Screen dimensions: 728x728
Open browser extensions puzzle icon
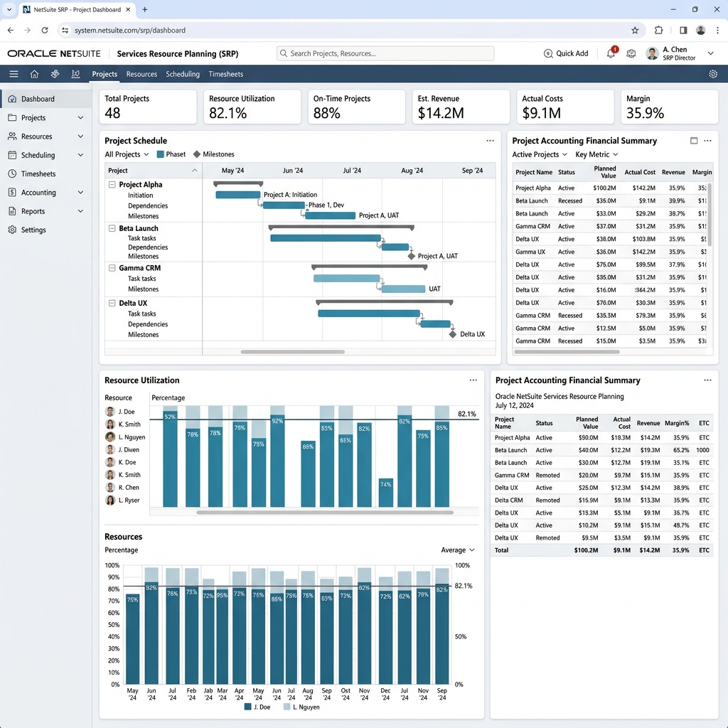coord(659,30)
